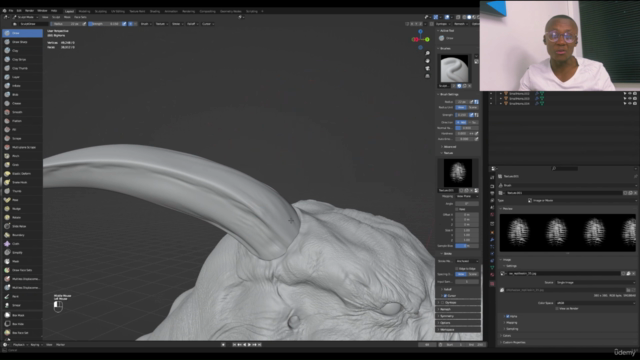The width and height of the screenshot is (640, 360).
Task: Toggle the Alpha checkbox in texture properties
Action: 508,316
